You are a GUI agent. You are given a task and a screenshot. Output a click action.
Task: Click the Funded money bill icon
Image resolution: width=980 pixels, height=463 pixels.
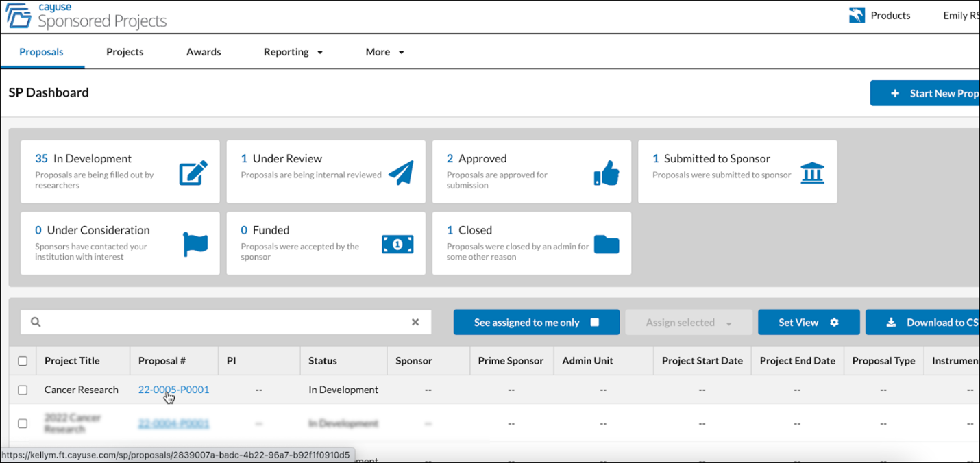[x=397, y=245]
